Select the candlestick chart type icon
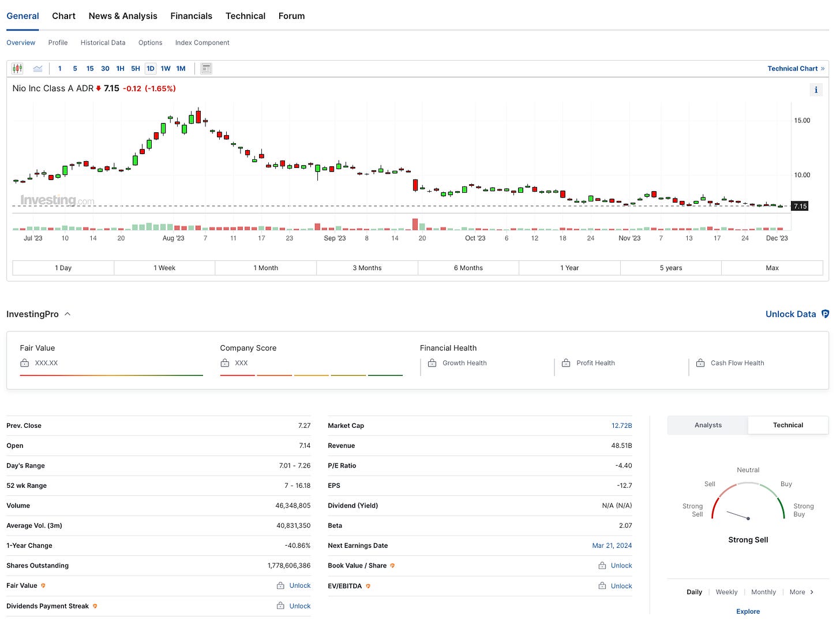Viewport: 840px width, 631px height. coord(18,69)
